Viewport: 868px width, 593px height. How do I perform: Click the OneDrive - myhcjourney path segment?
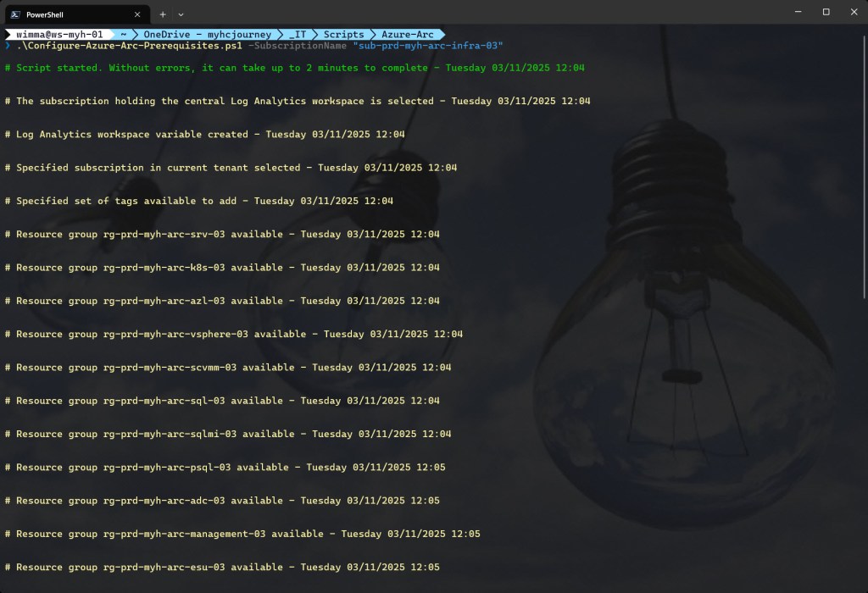(x=207, y=35)
